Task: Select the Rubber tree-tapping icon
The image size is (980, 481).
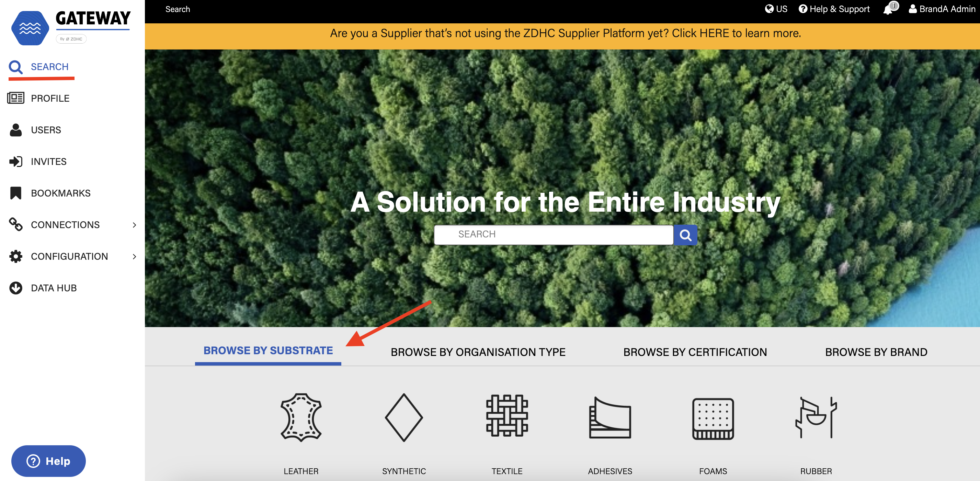Action: [x=816, y=417]
